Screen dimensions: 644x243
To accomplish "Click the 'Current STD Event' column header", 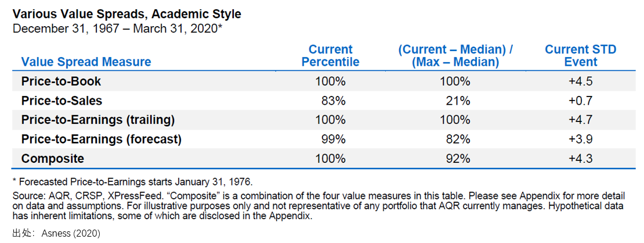I will [581, 56].
